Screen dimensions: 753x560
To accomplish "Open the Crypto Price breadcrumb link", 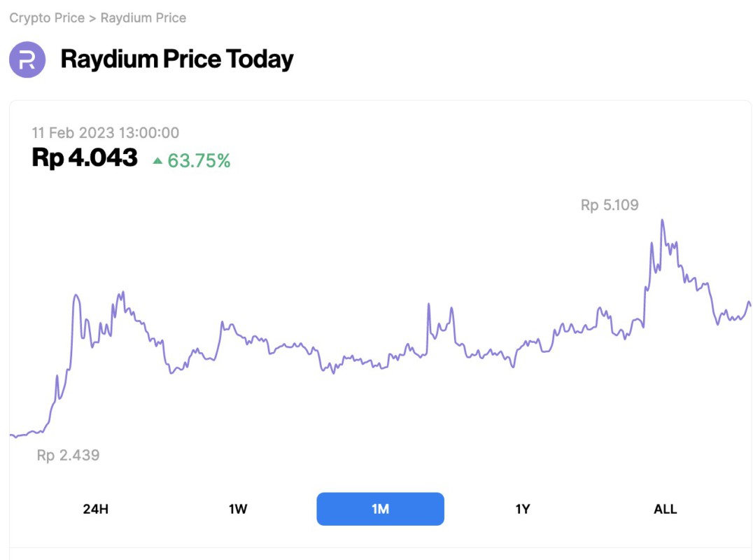I will pyautogui.click(x=45, y=17).
